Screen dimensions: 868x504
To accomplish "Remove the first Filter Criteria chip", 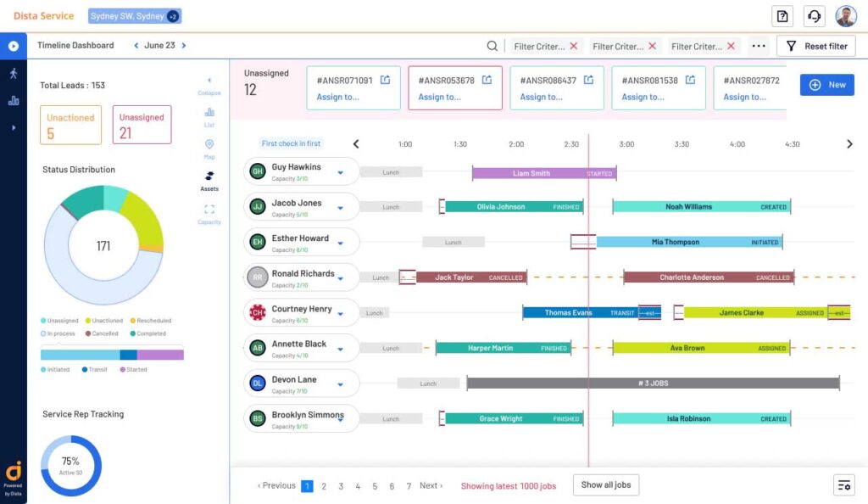I will pos(574,47).
